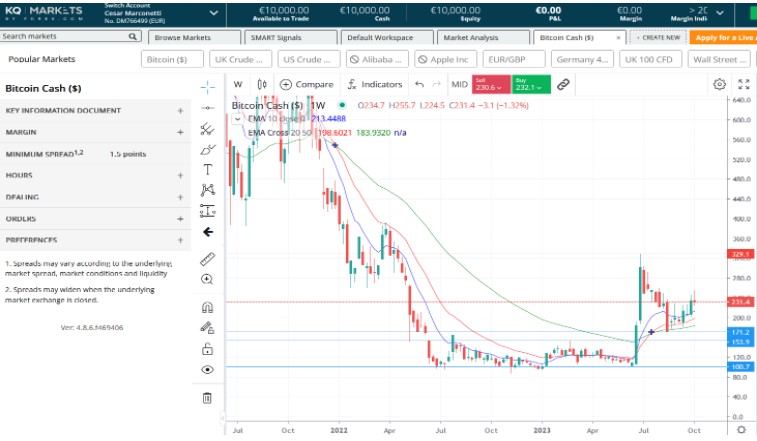Image resolution: width=757 pixels, height=441 pixels.
Task: Activate the zoom in magnifier tool
Action: pos(208,280)
